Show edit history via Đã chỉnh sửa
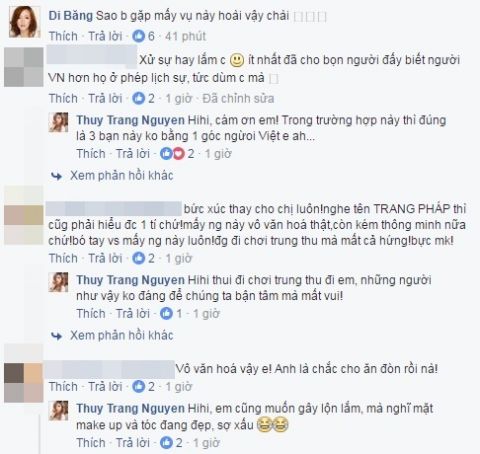480x454 pixels. 238,98
